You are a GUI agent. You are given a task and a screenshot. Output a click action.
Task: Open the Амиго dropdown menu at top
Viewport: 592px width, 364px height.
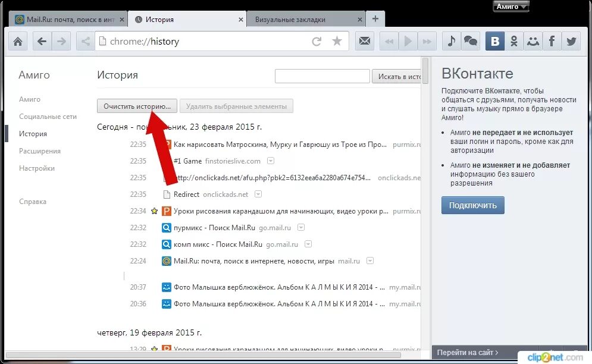(x=511, y=7)
